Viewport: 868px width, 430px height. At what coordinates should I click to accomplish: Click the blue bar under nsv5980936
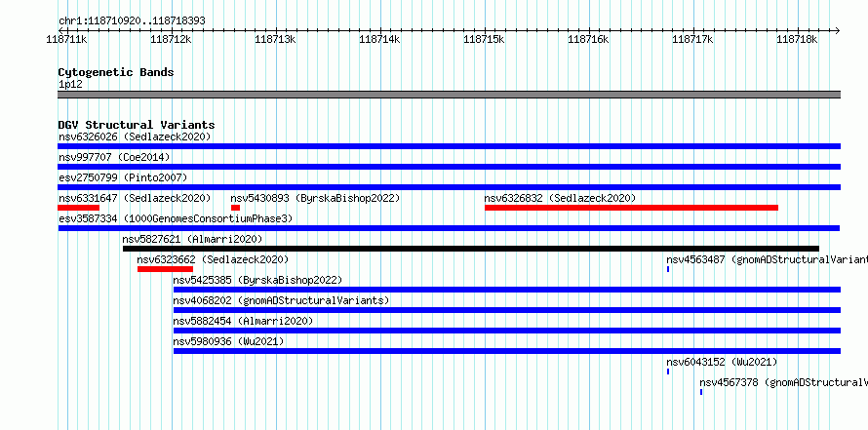pos(507,351)
